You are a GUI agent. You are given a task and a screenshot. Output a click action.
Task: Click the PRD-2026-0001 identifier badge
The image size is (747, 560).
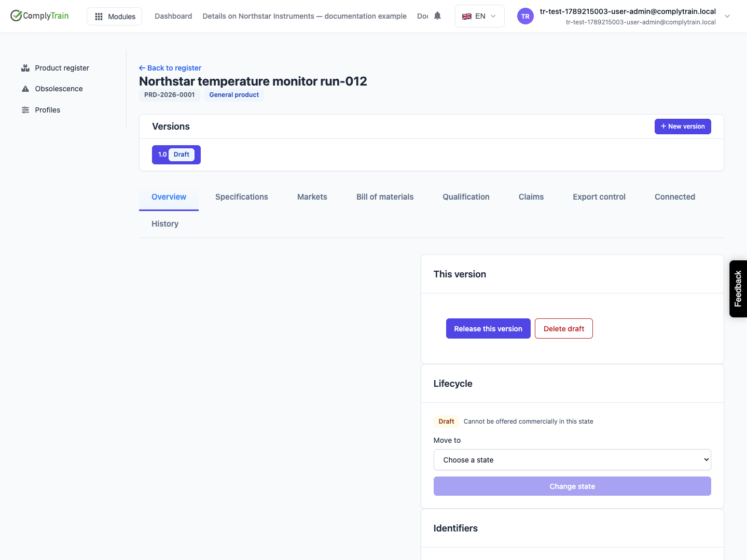[x=170, y=95]
